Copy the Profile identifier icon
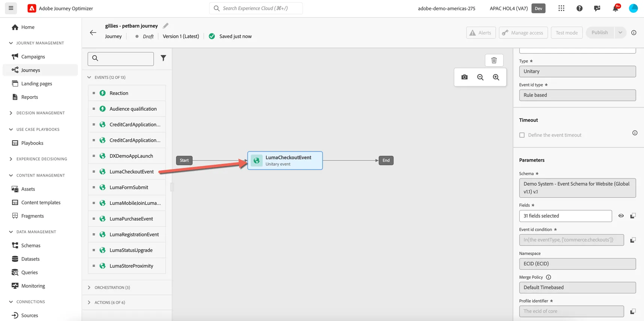The width and height of the screenshot is (644, 321). tap(633, 311)
